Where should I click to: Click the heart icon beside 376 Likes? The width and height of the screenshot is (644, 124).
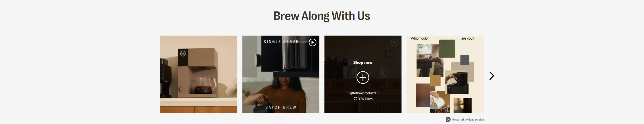[355, 99]
